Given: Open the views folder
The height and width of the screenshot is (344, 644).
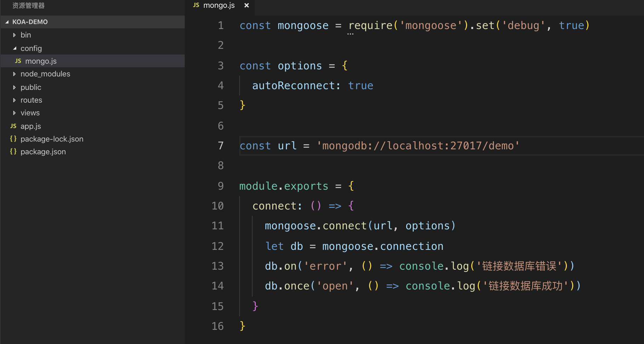Looking at the screenshot, I should tap(30, 113).
